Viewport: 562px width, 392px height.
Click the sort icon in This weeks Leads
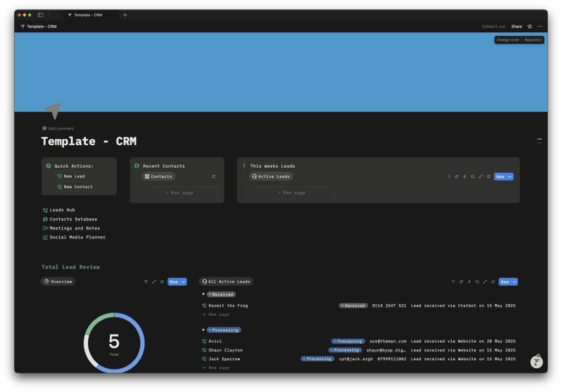(x=457, y=177)
